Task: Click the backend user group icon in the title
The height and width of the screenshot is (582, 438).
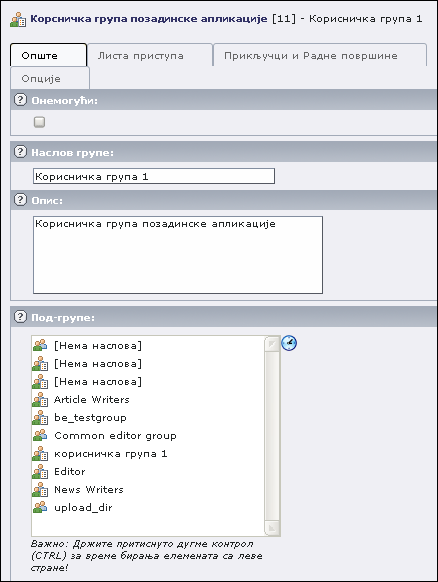Action: tap(18, 20)
